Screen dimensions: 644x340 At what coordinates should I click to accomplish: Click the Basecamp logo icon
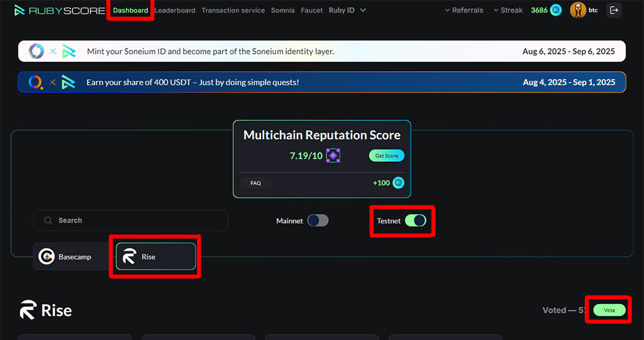click(47, 256)
